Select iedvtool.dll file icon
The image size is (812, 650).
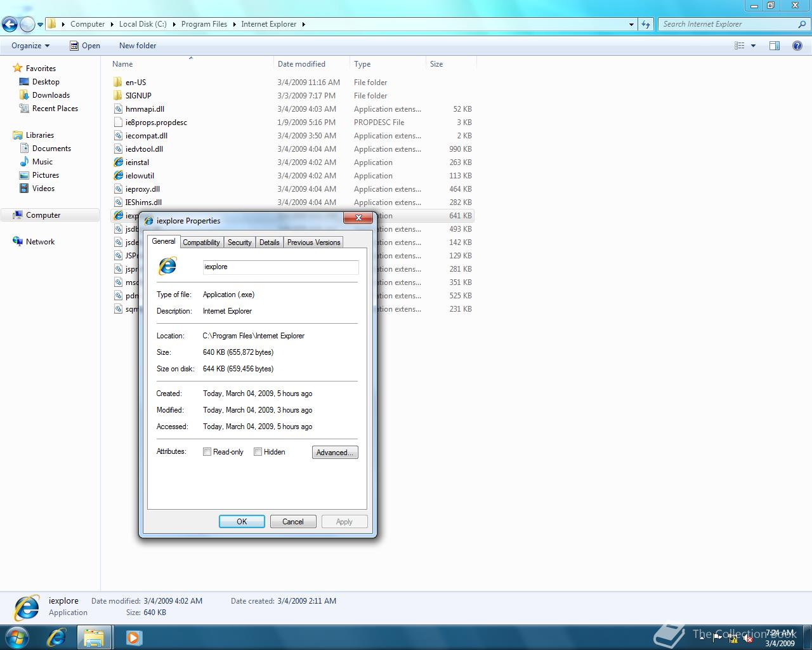(118, 149)
